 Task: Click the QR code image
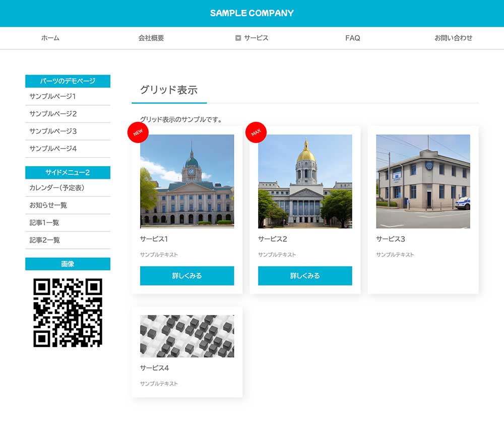tap(68, 313)
